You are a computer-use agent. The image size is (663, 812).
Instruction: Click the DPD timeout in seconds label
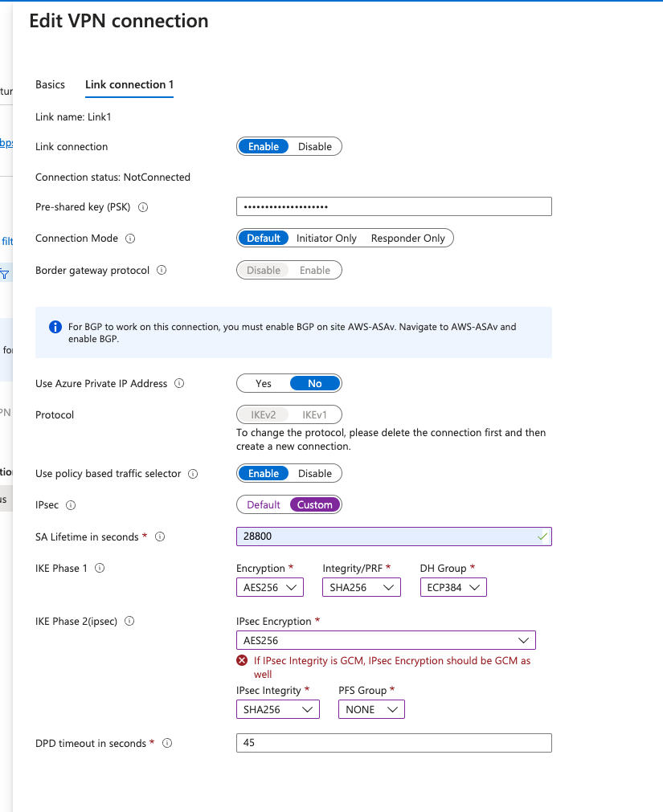coord(91,743)
